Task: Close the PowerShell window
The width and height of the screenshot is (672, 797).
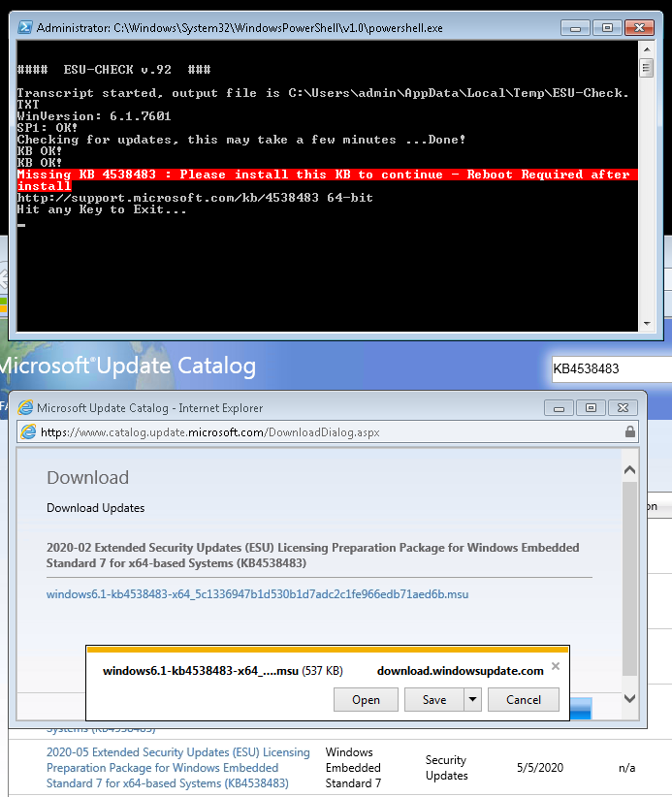Action: [639, 28]
